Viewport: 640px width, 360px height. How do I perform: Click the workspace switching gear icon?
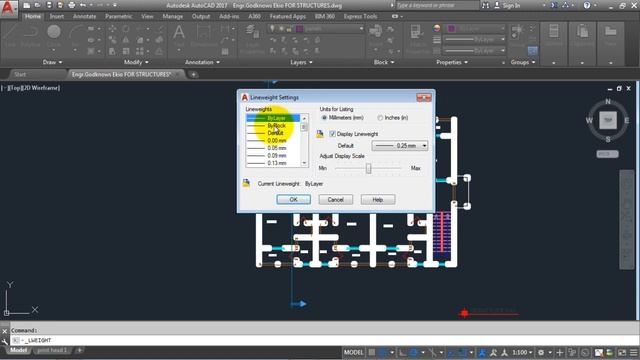[541, 352]
